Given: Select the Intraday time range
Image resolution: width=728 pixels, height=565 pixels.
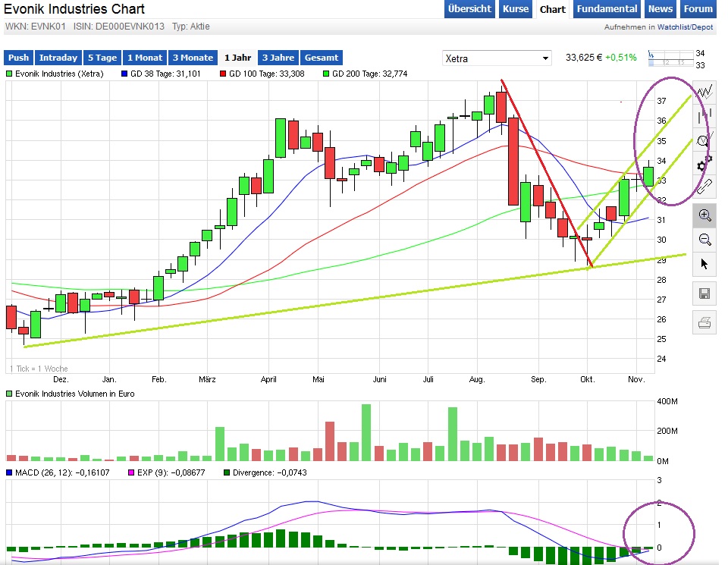Looking at the screenshot, I should (x=58, y=58).
